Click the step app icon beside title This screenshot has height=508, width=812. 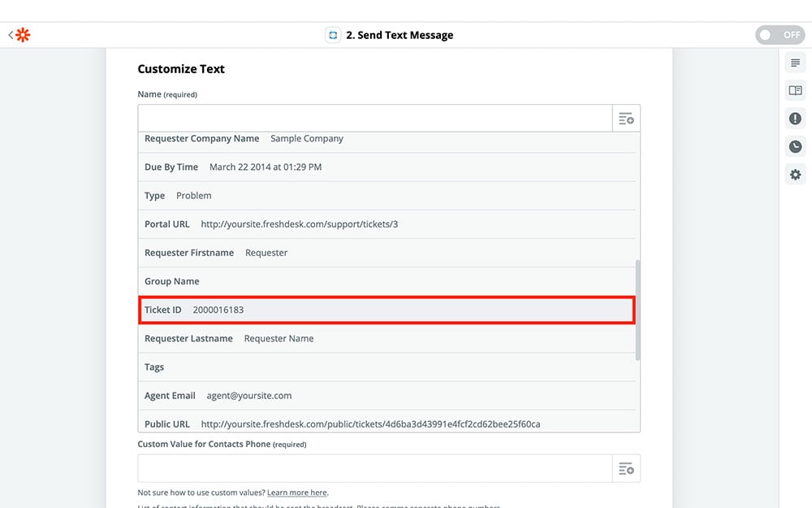click(332, 35)
